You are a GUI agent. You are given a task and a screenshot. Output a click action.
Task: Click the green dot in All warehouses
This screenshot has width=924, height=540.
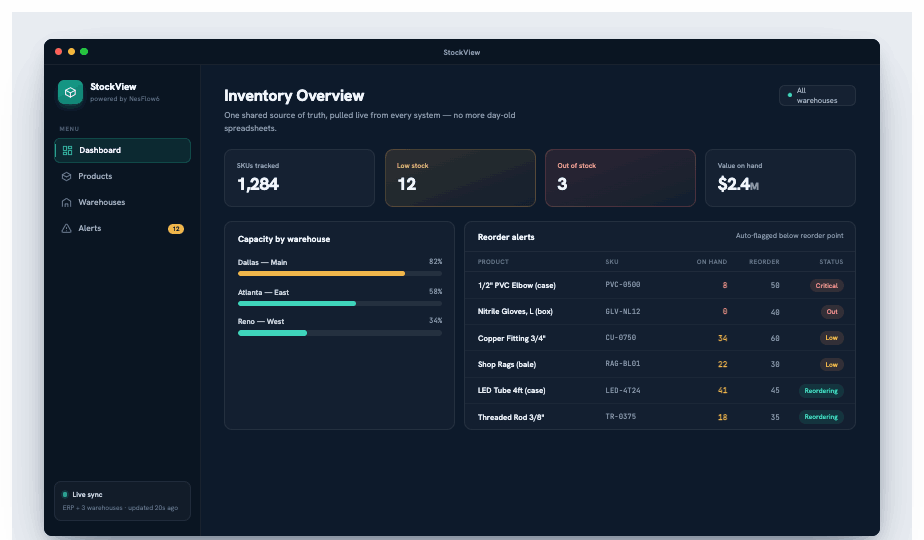click(x=790, y=95)
